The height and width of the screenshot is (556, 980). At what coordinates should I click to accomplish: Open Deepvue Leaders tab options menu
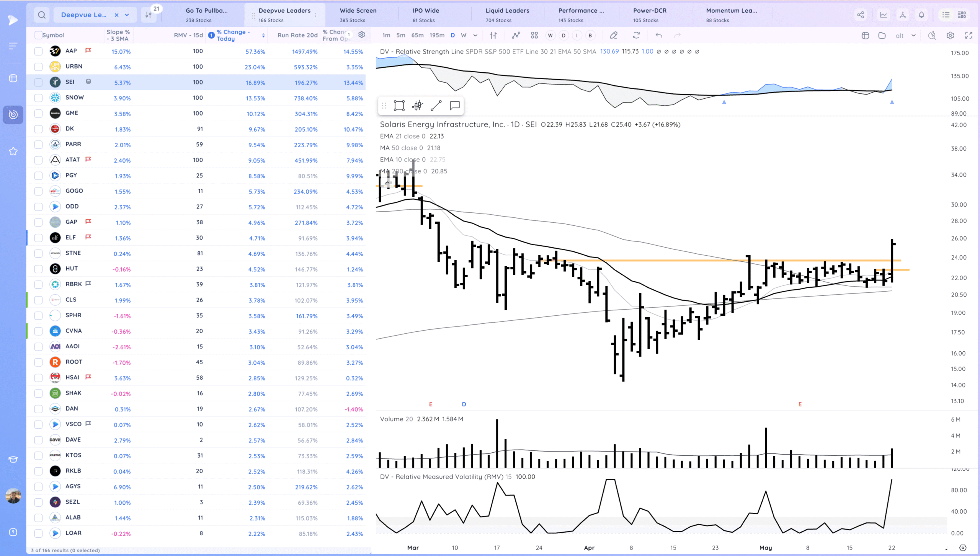pyautogui.click(x=316, y=15)
